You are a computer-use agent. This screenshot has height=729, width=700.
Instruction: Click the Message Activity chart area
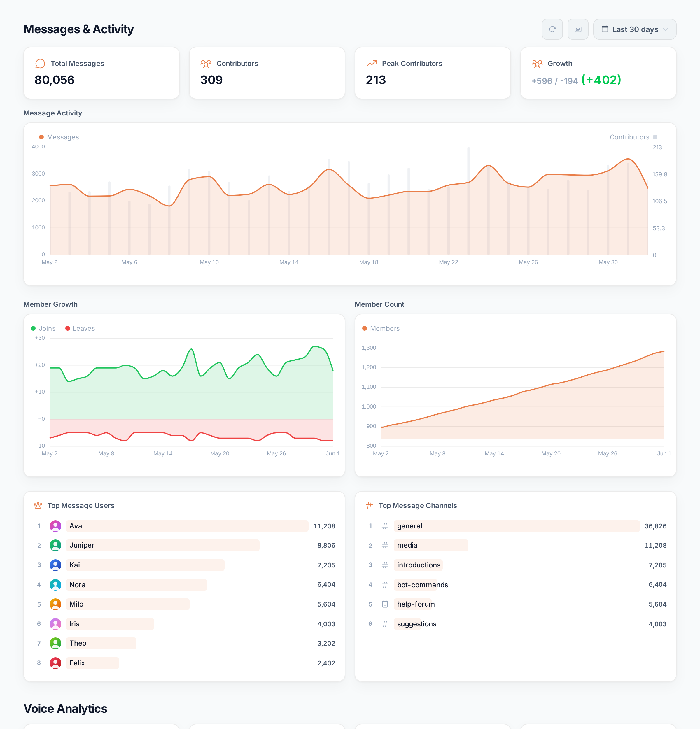pyautogui.click(x=349, y=201)
